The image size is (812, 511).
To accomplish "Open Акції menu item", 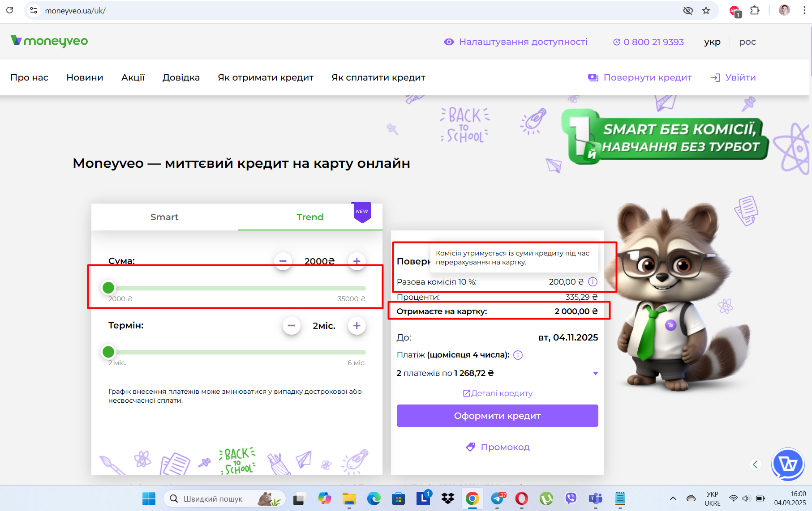I will coord(133,77).
